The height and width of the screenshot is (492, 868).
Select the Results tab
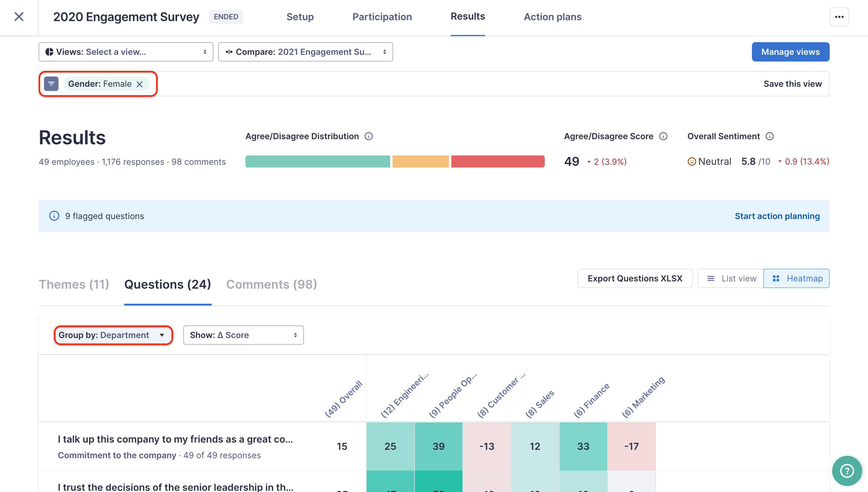468,16
